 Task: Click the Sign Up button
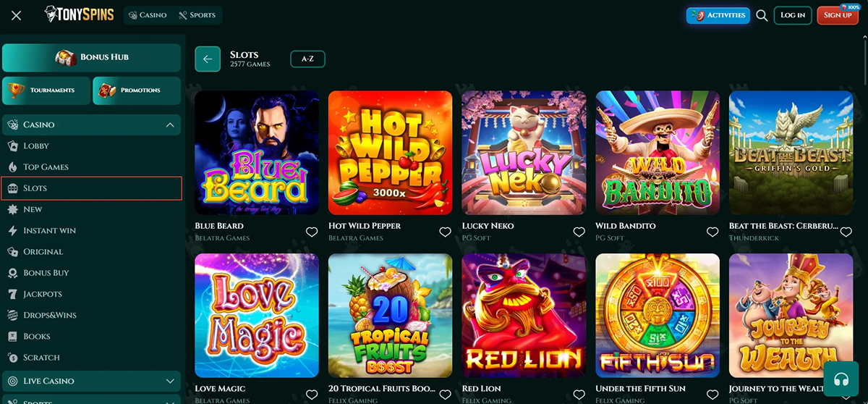tap(838, 15)
